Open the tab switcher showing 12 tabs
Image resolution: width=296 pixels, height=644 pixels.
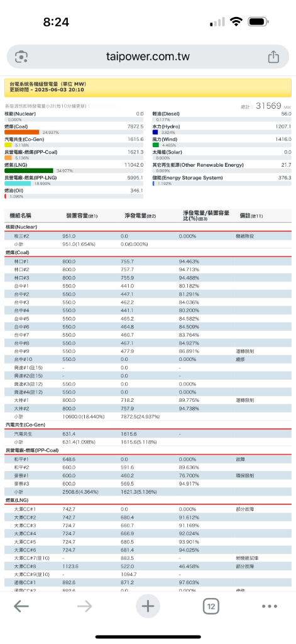(x=211, y=606)
